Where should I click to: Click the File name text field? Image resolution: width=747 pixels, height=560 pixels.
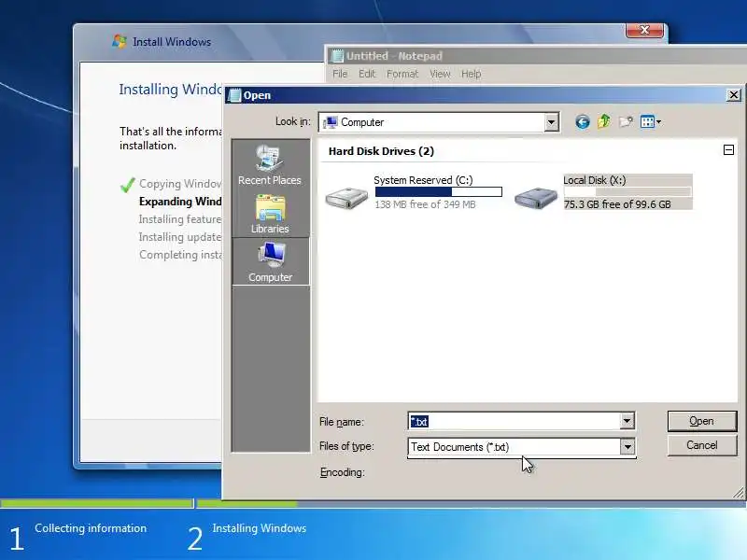click(x=514, y=422)
